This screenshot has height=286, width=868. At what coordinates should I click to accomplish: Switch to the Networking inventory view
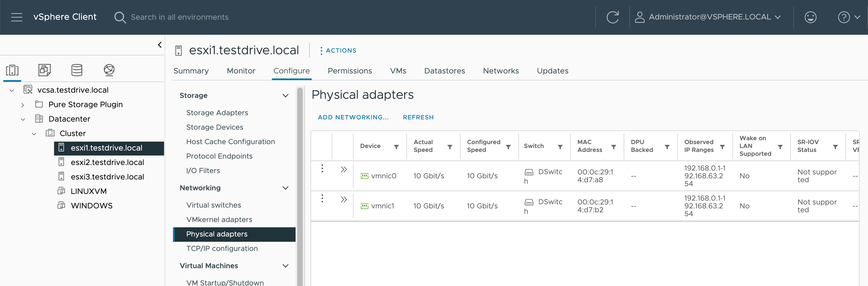click(109, 70)
